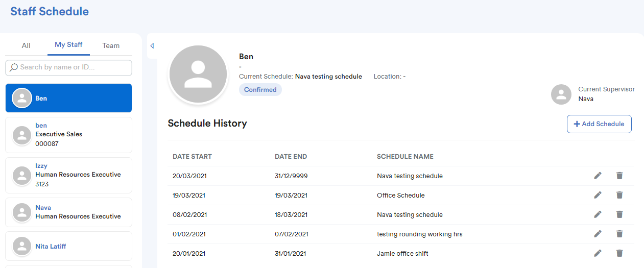The width and height of the screenshot is (644, 268).
Task: Click Izzy's avatar icon
Action: 22,175
